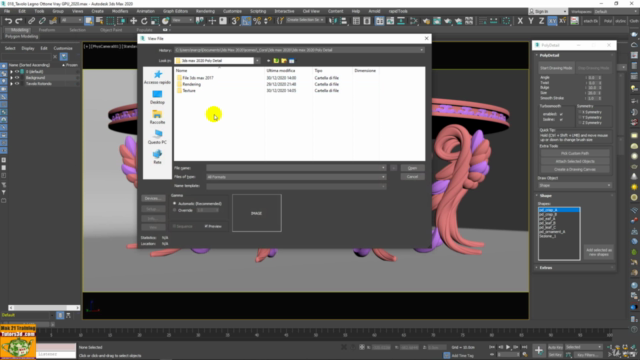Open the Files of type dropdown
Screen dimensions: 640x360
pos(383,177)
